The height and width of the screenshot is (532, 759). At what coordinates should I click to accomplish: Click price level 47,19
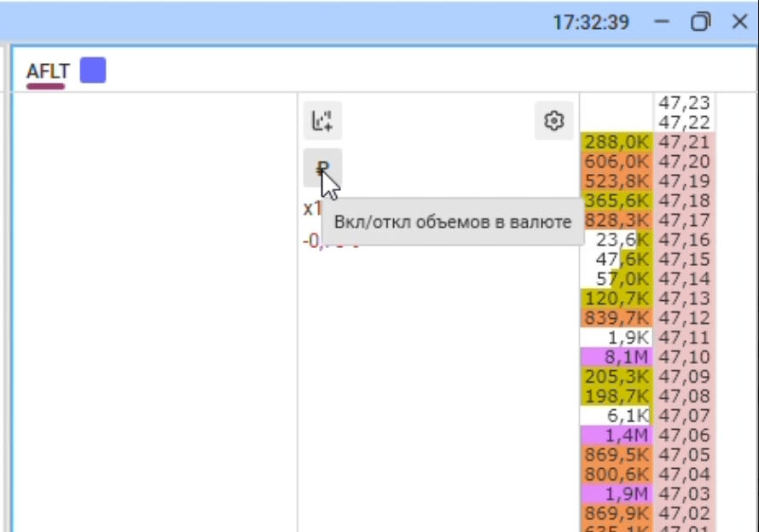684,181
